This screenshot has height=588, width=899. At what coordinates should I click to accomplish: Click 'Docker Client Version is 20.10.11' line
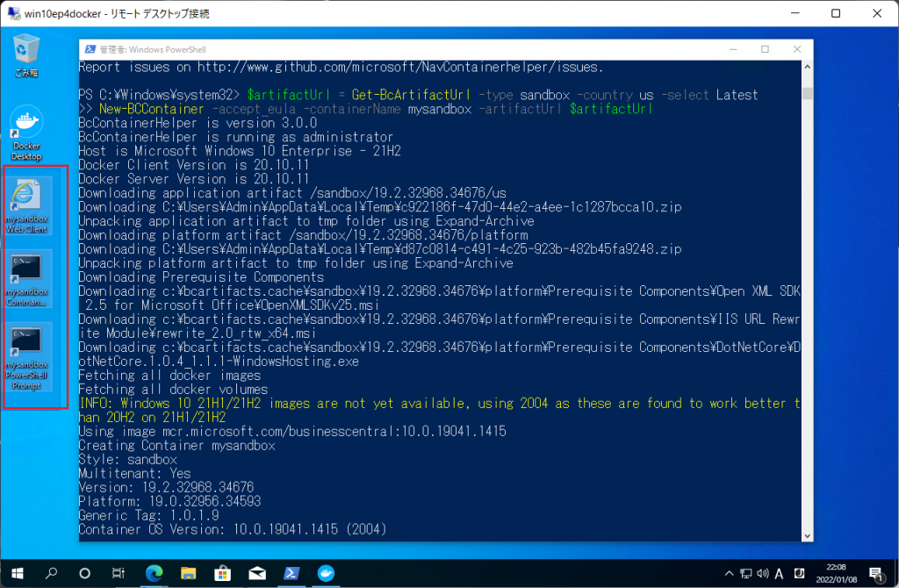click(194, 165)
